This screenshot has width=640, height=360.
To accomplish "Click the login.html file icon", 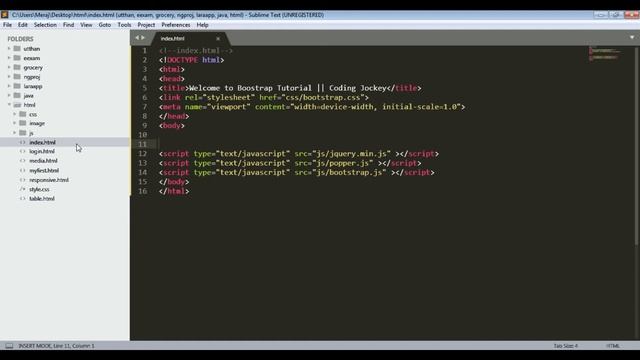I will pos(22,151).
